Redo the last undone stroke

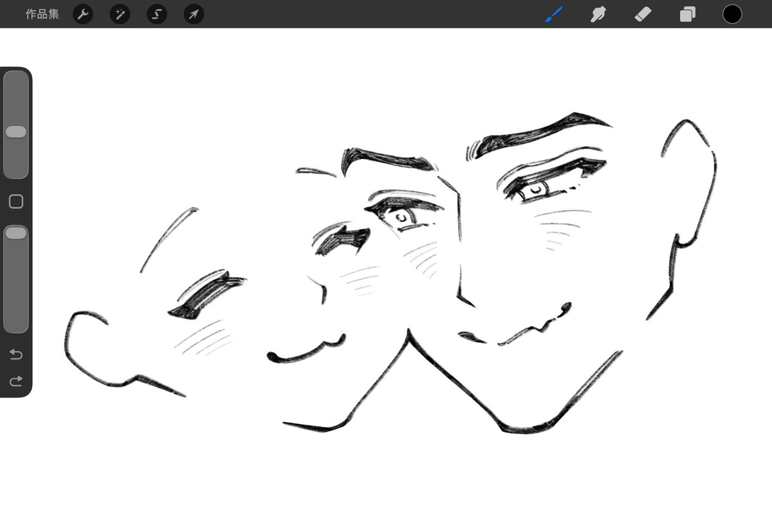pos(16,381)
